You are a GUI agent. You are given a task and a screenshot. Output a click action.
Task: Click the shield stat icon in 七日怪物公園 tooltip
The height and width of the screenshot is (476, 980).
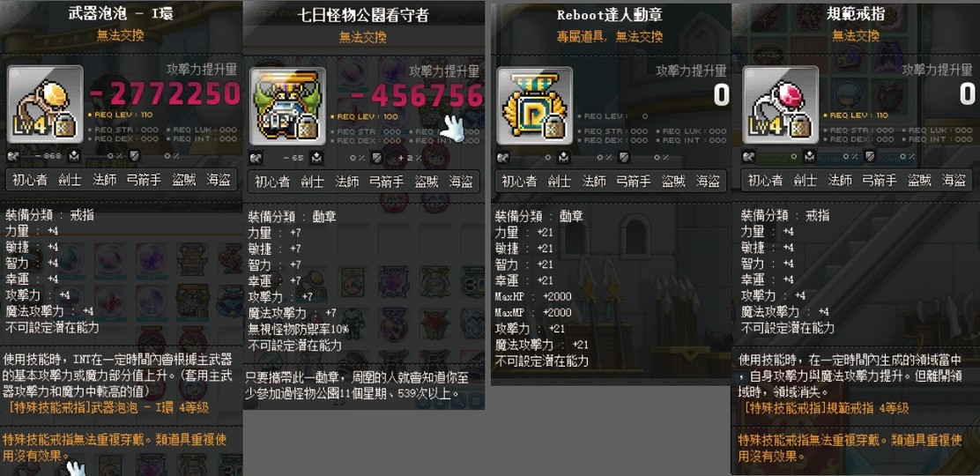[377, 159]
